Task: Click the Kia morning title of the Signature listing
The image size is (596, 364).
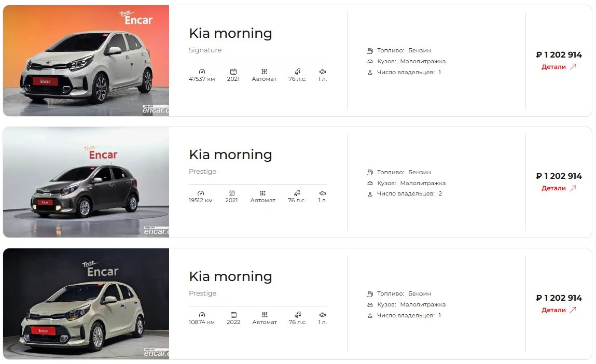Action: click(230, 33)
